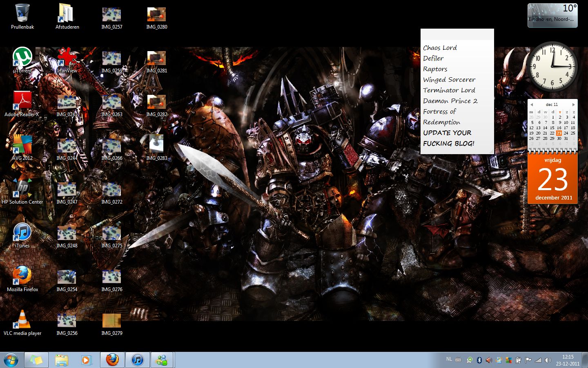This screenshot has width=588, height=368.
Task: Click Firefox in the taskbar
Action: coord(112,360)
